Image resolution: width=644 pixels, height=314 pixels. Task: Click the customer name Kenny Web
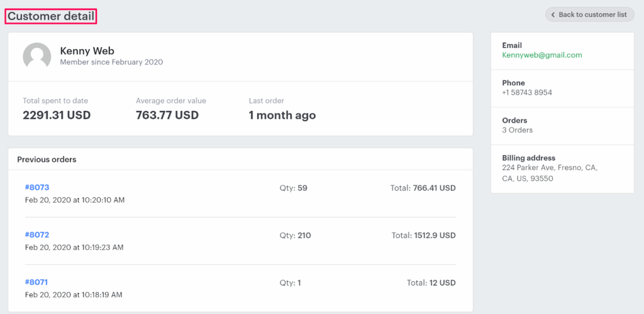click(87, 50)
